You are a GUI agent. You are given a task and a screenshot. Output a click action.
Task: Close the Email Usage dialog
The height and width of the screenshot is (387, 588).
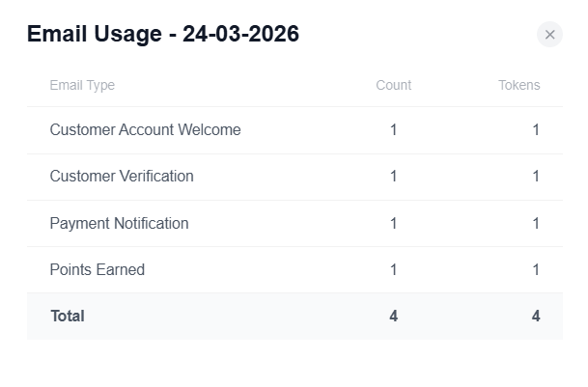click(549, 35)
